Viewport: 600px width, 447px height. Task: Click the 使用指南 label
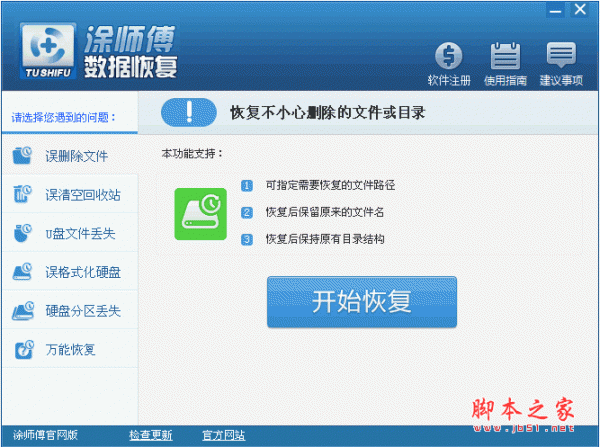click(505, 80)
